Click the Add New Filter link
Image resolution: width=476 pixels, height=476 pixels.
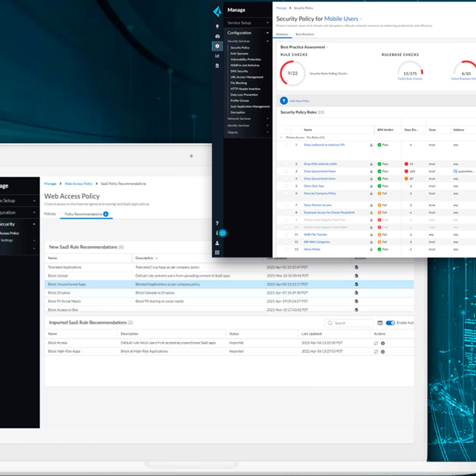click(x=300, y=101)
